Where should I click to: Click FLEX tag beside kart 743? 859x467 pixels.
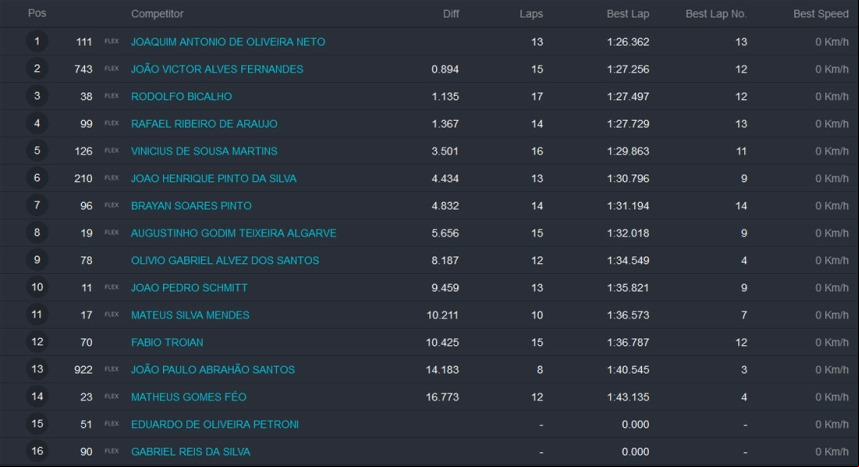pos(112,69)
